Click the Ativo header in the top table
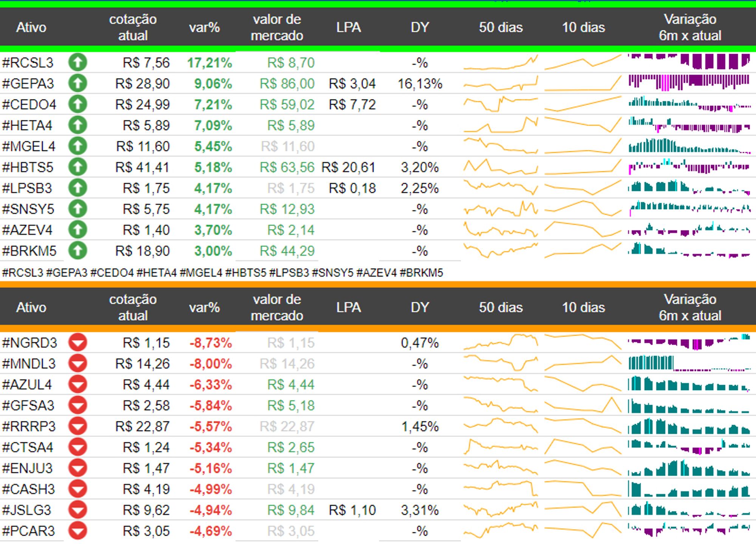 click(x=31, y=27)
